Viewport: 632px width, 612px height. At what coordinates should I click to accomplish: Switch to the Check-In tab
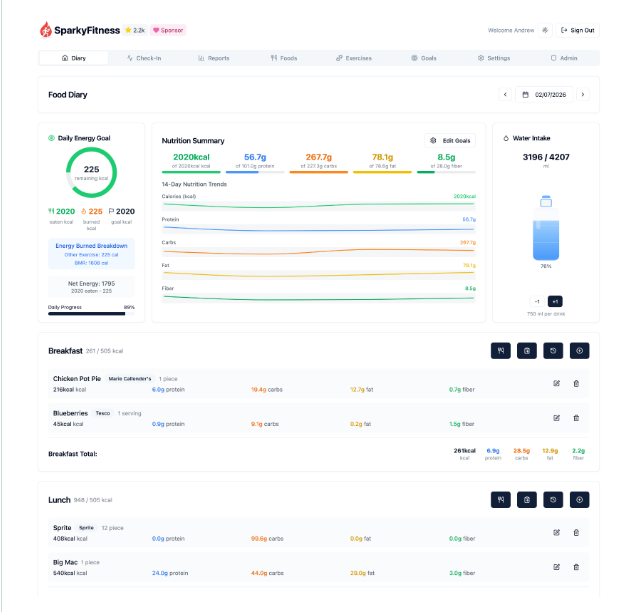(x=144, y=58)
